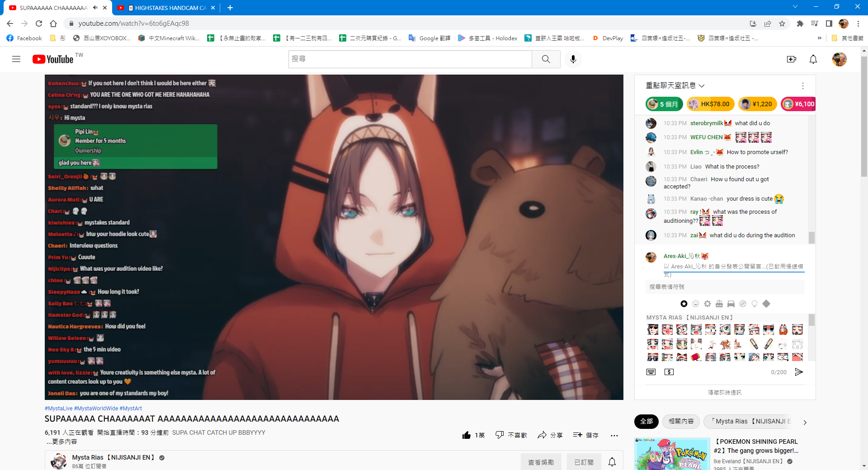The height and width of the screenshot is (470, 868).
Task: Toggle channel notification bell beside subscribed button
Action: click(x=612, y=462)
